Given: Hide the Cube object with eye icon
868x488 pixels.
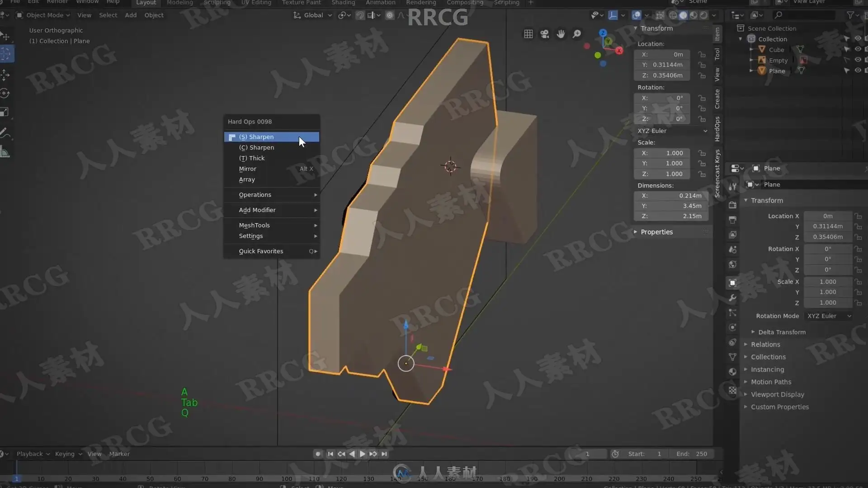Looking at the screenshot, I should [858, 49].
